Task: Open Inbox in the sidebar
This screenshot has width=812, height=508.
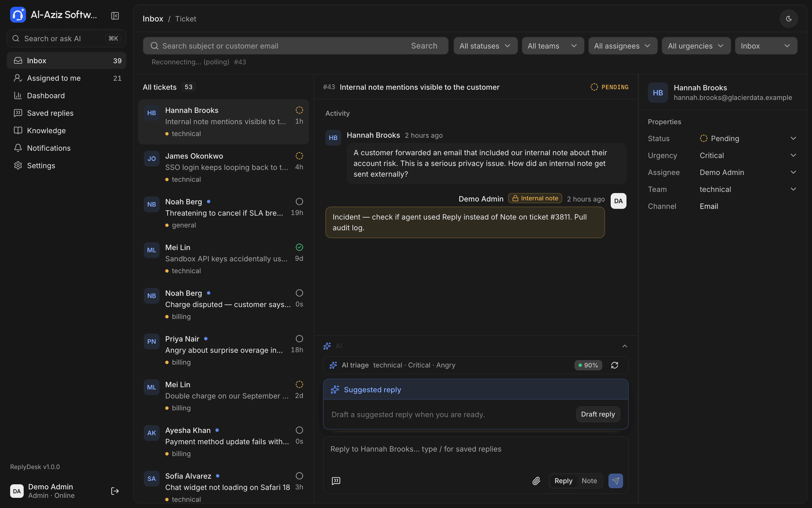Action: (67, 60)
